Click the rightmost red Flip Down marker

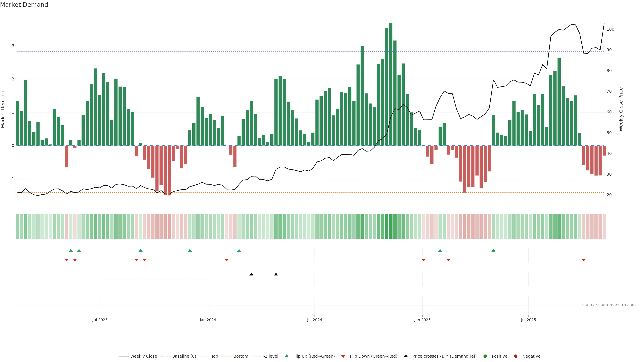point(584,260)
